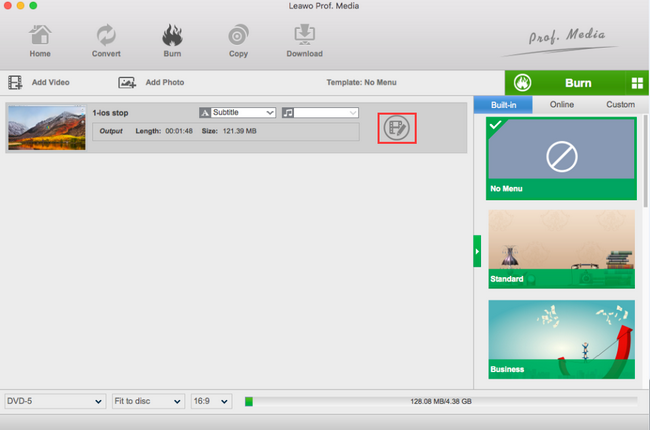Screen dimensions: 650x430
Task: Open the Fit to disc dropdown
Action: [x=148, y=401]
